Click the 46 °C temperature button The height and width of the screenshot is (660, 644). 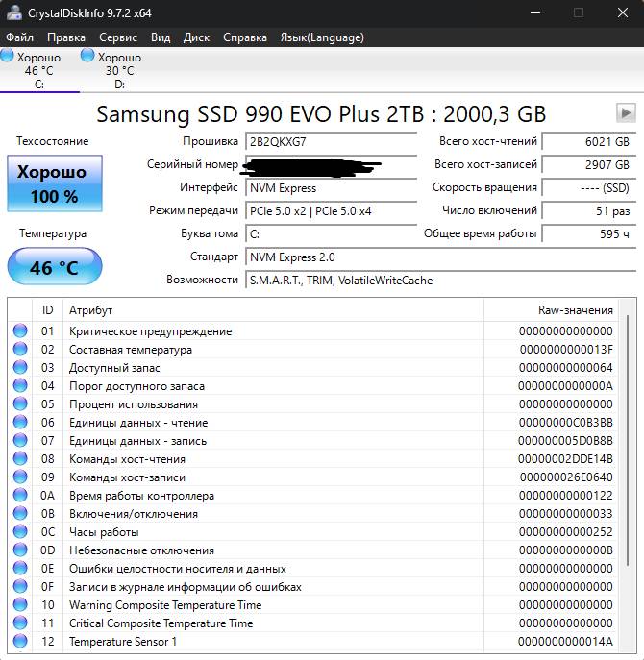tap(54, 267)
